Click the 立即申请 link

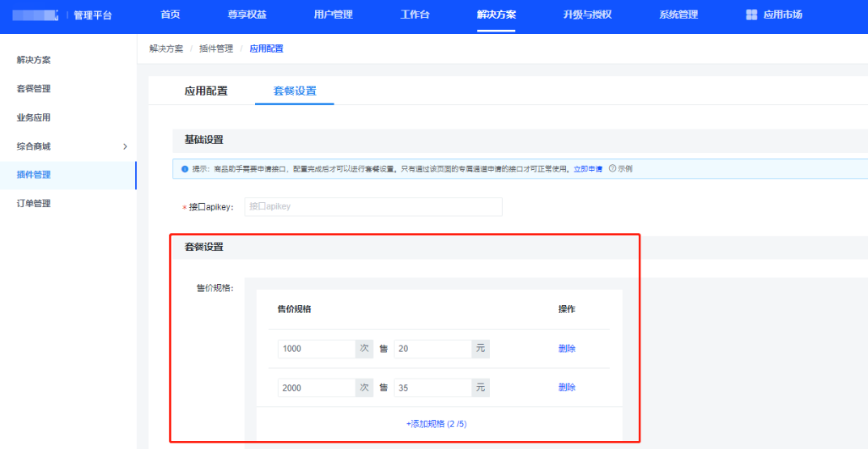coord(588,169)
